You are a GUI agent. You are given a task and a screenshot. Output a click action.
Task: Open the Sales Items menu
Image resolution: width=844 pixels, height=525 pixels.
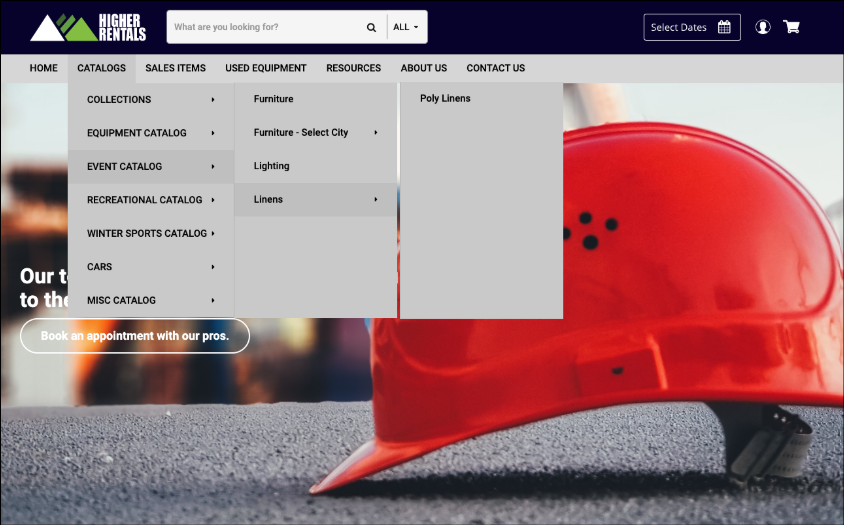click(175, 68)
